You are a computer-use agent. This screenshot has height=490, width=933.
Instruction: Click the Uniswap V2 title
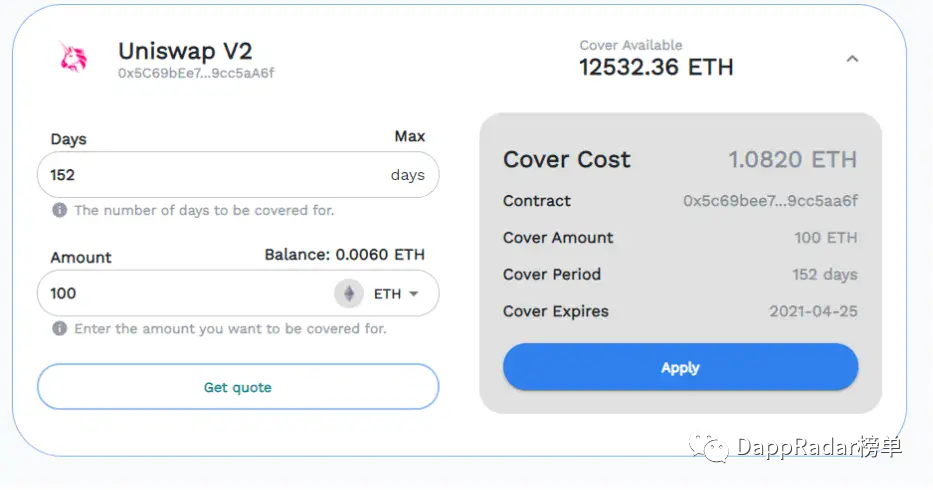185,51
